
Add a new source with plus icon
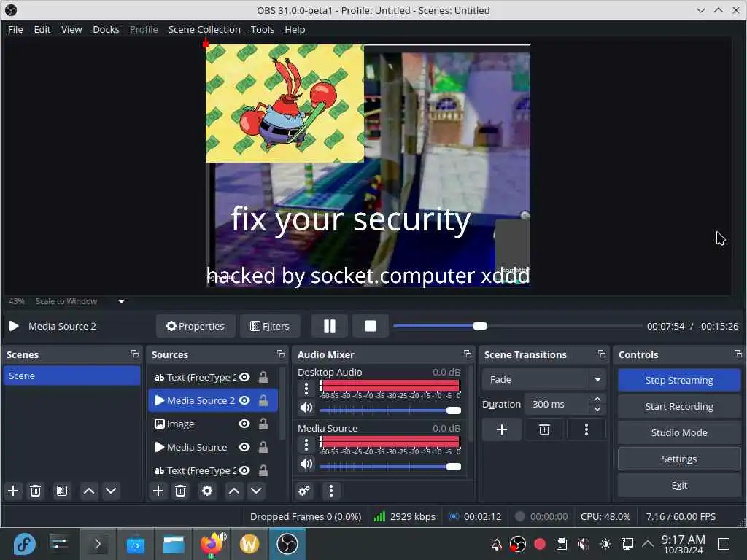click(x=158, y=491)
